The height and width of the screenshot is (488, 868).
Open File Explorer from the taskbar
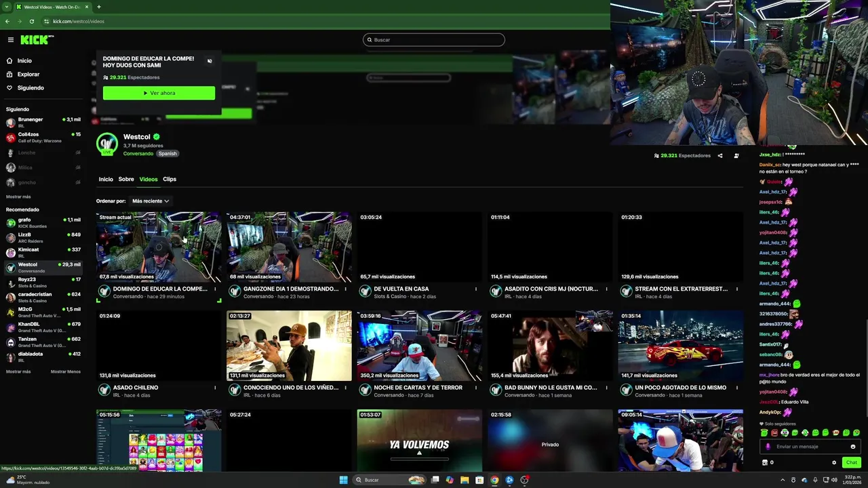465,480
